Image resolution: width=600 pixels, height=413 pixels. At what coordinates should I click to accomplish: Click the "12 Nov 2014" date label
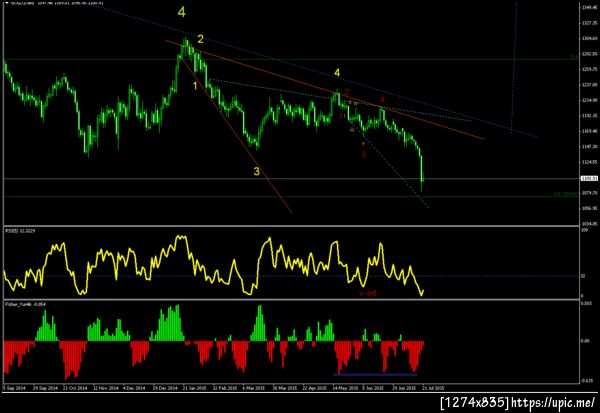click(x=106, y=388)
